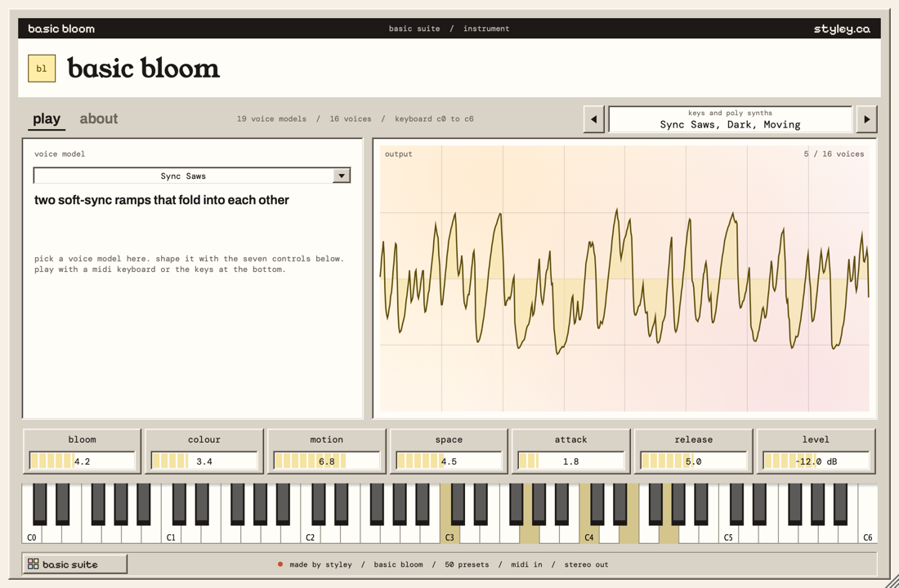Open the basic suite button
Screen dimensions: 899x588
click(x=74, y=564)
